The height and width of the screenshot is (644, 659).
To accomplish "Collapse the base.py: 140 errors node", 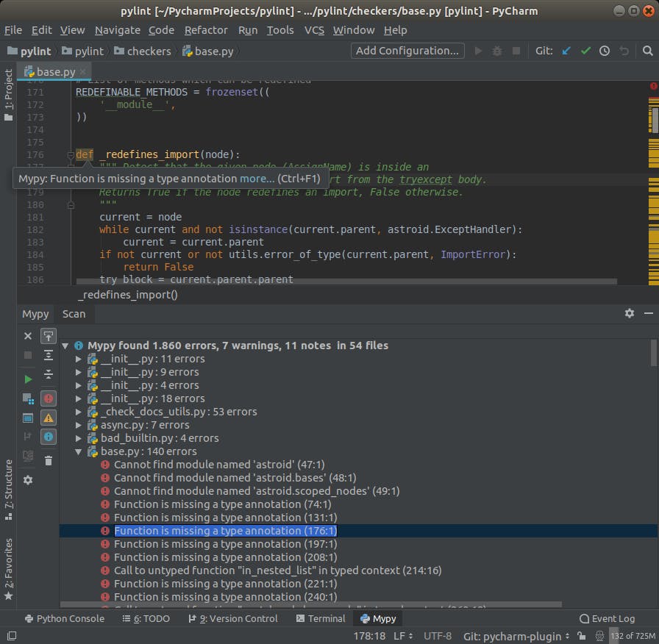I will (78, 451).
